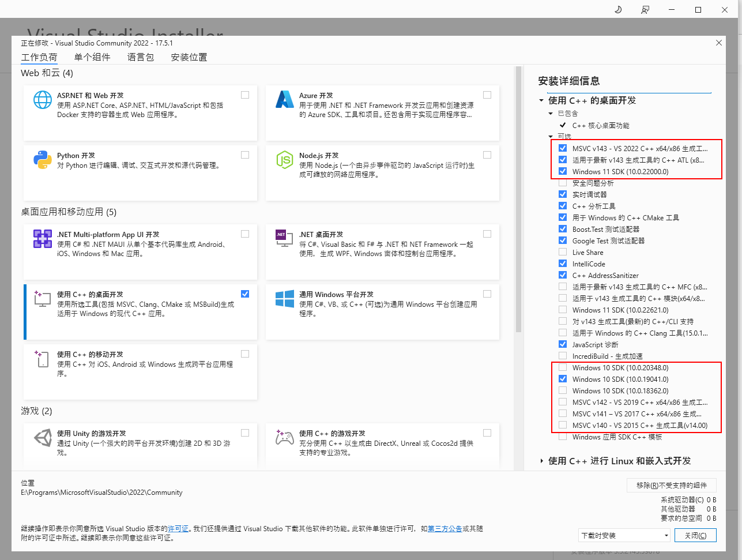This screenshot has width=742, height=560.
Task: Click the .NET Multi-platform App UI icon
Action: pyautogui.click(x=43, y=239)
